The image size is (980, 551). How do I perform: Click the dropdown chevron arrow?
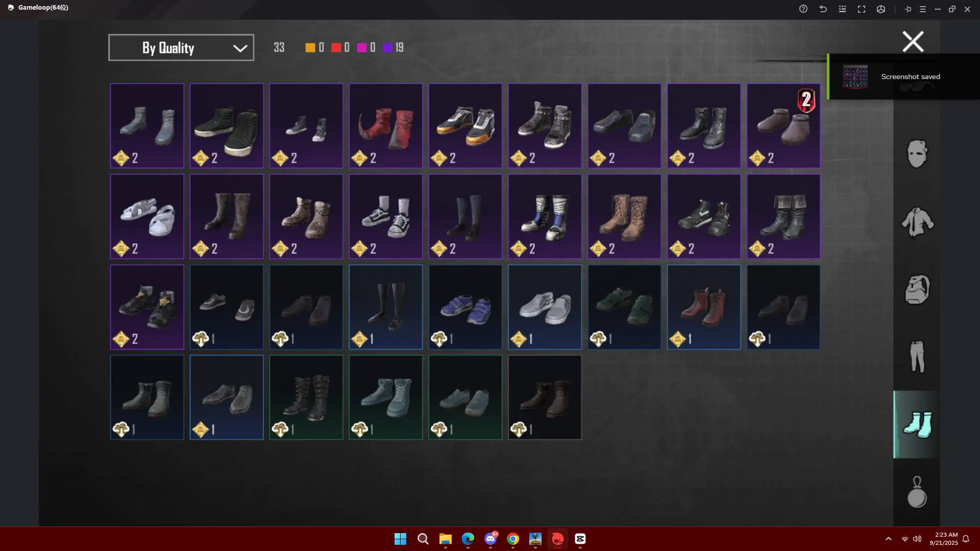pos(240,48)
